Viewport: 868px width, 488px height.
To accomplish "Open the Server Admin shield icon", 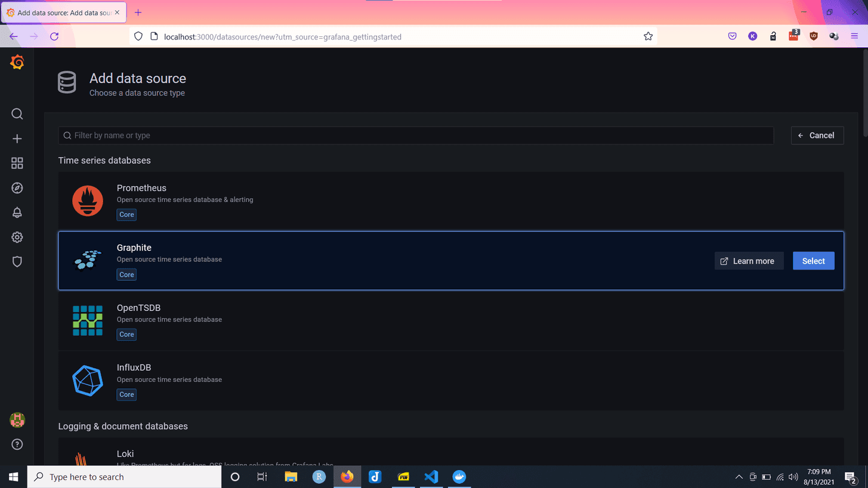I will click(x=17, y=262).
